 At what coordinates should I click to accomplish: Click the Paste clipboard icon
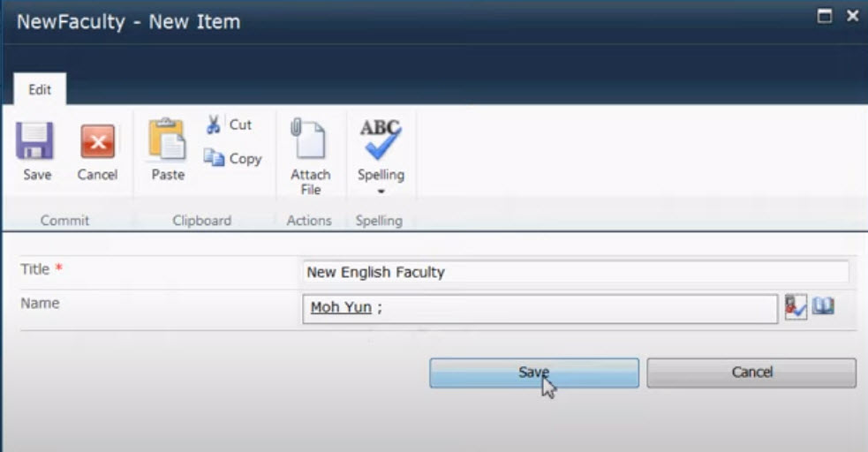point(167,139)
